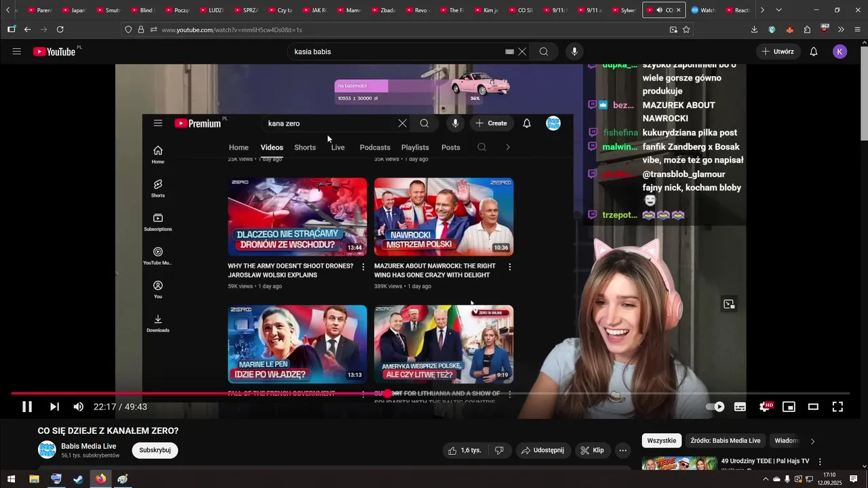Image resolution: width=868 pixels, height=488 pixels.
Task: Select the chip beginning 'Wiadom'
Action: 787,441
